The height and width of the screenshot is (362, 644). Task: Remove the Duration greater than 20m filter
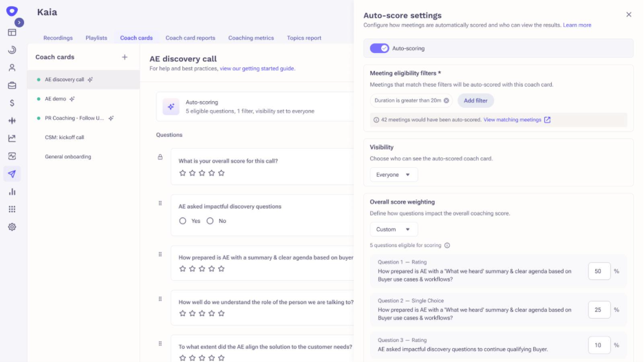point(447,100)
